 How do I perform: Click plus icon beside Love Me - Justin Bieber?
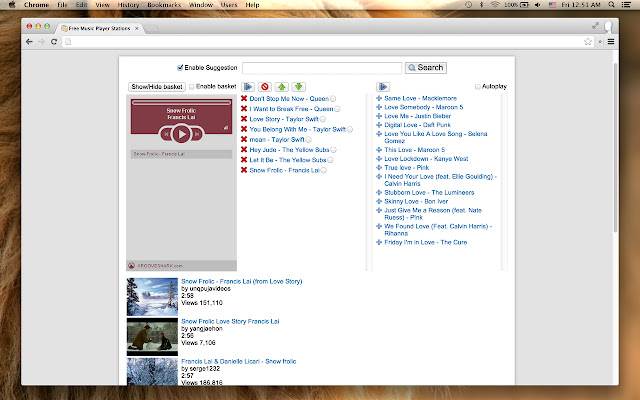pyautogui.click(x=379, y=116)
